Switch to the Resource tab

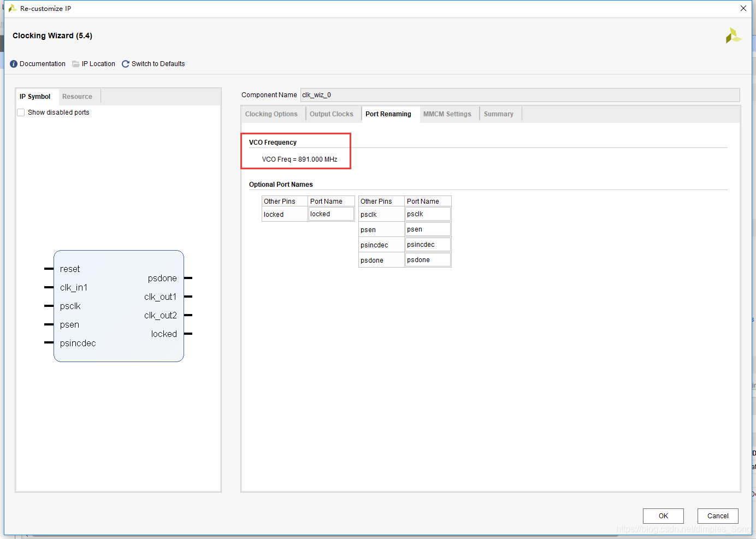tap(77, 97)
